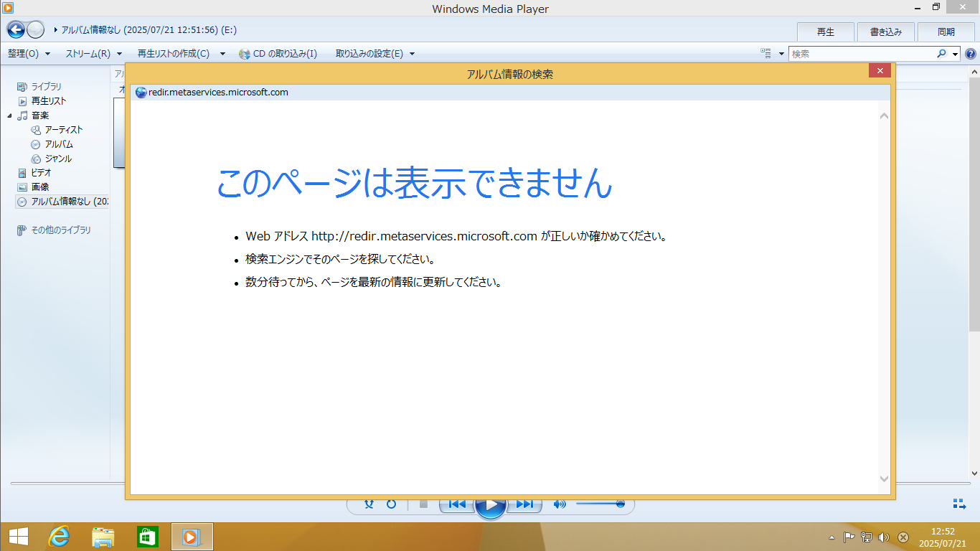Click the view options list icon
The width and height of the screenshot is (980, 551).
coord(766,54)
